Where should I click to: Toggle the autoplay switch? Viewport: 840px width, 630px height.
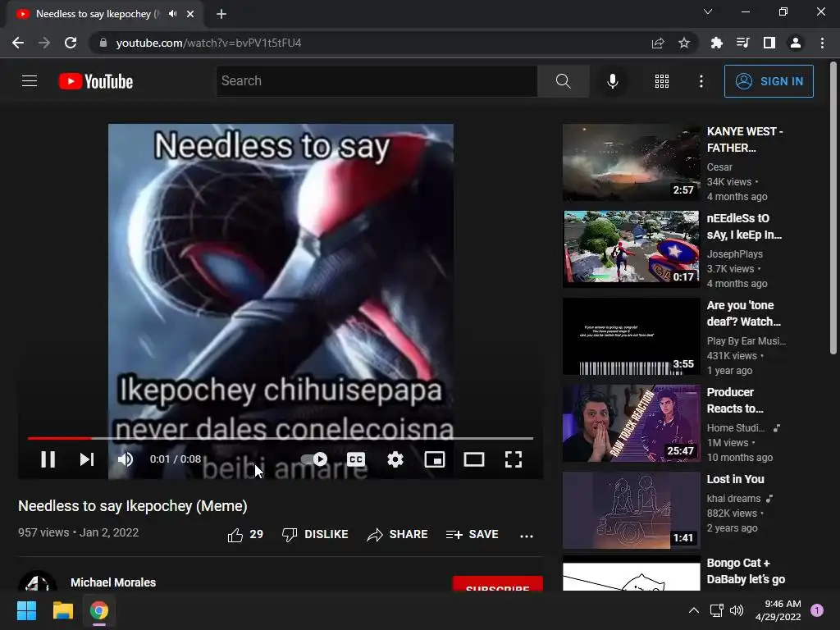tap(314, 459)
